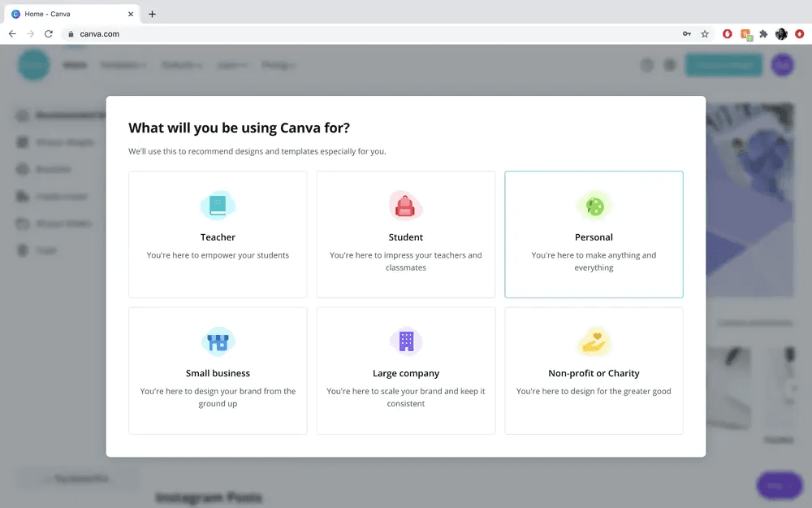812x508 pixels.
Task: Open the Chrome profile avatar
Action: (x=781, y=34)
